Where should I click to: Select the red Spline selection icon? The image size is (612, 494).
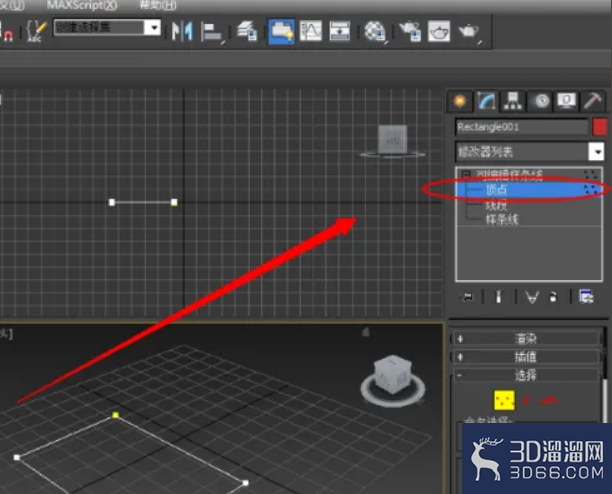550,400
